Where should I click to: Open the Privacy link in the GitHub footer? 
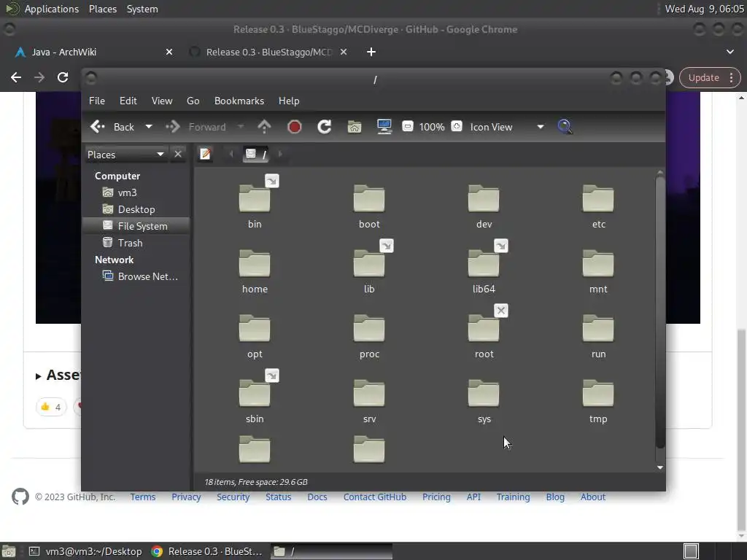tap(186, 497)
